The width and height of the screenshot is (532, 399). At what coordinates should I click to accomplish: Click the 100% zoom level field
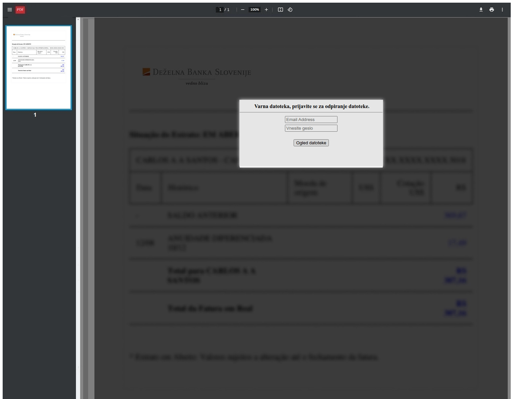click(x=255, y=10)
